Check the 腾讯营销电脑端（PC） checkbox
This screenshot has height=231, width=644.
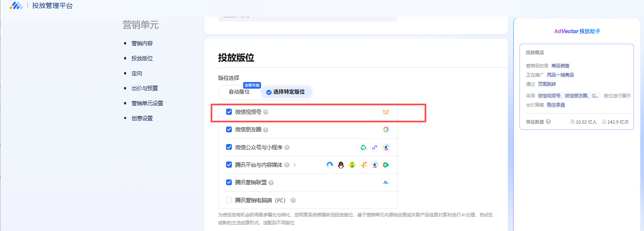pyautogui.click(x=229, y=200)
